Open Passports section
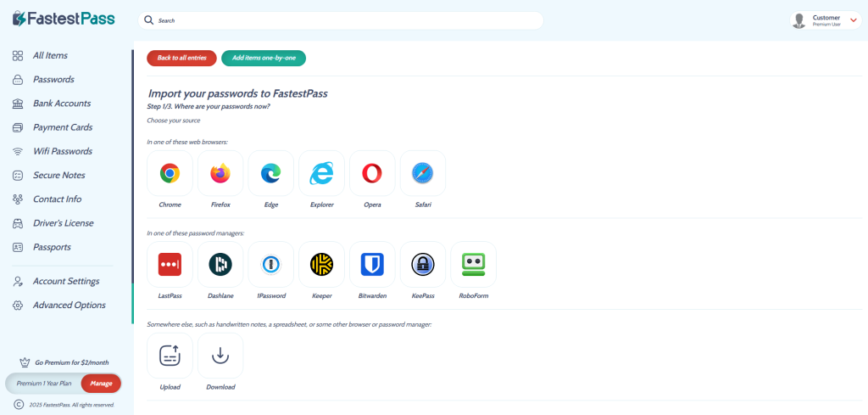This screenshot has height=415, width=868. tap(52, 247)
